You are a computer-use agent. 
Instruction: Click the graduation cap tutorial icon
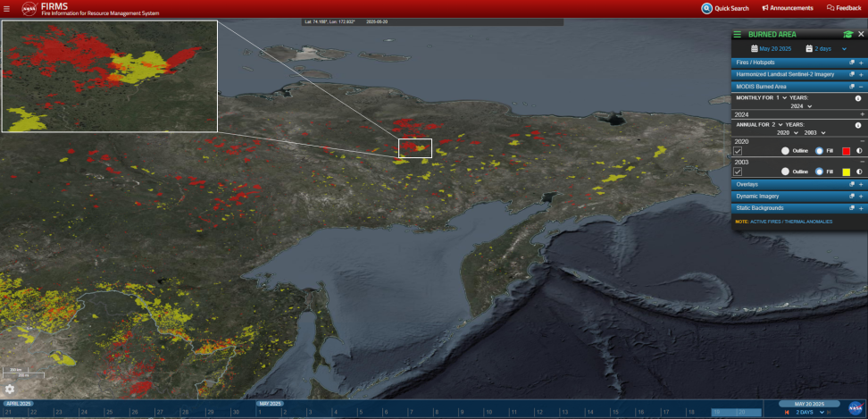[847, 34]
